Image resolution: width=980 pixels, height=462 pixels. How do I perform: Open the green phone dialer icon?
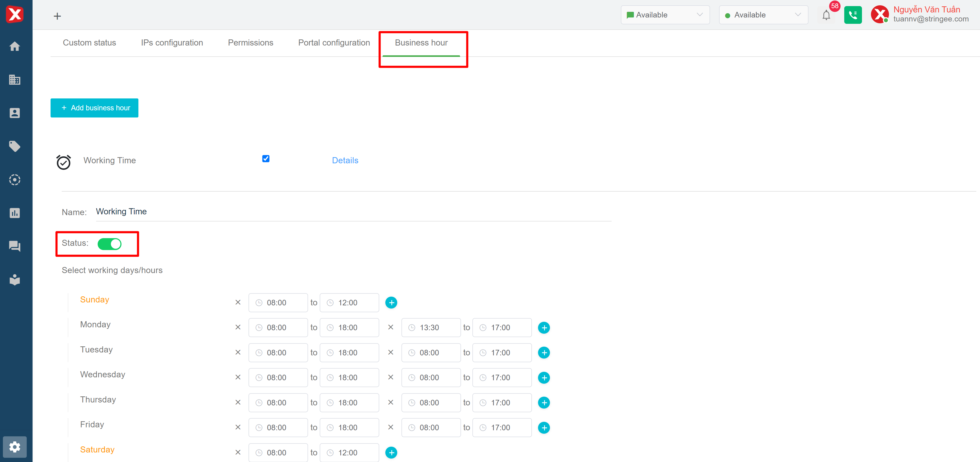(x=852, y=15)
